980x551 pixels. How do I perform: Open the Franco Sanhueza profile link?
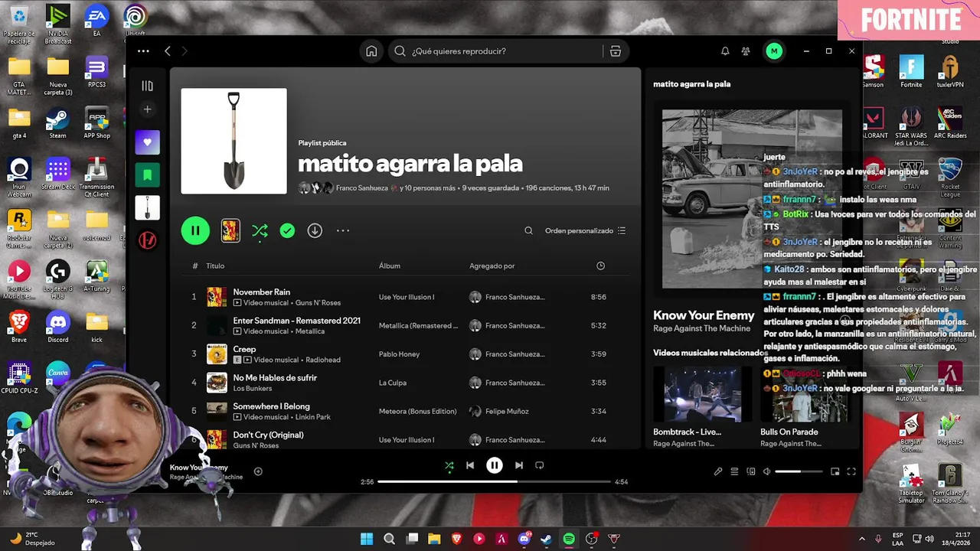point(362,187)
